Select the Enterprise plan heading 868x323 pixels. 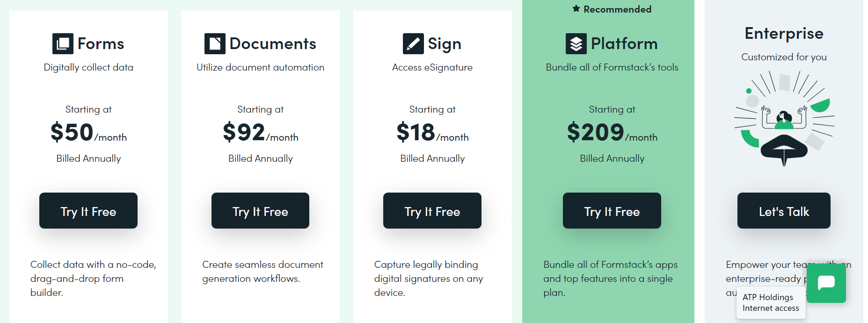point(784,33)
